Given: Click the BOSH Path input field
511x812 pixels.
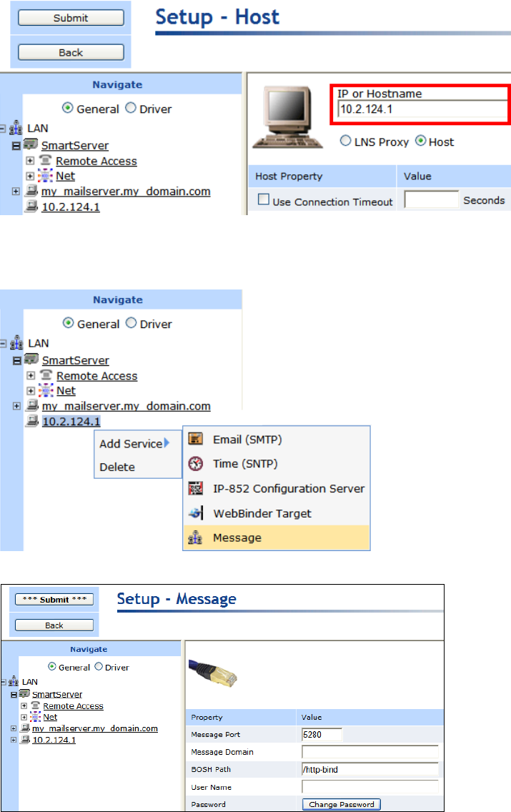Looking at the screenshot, I should 369,770.
